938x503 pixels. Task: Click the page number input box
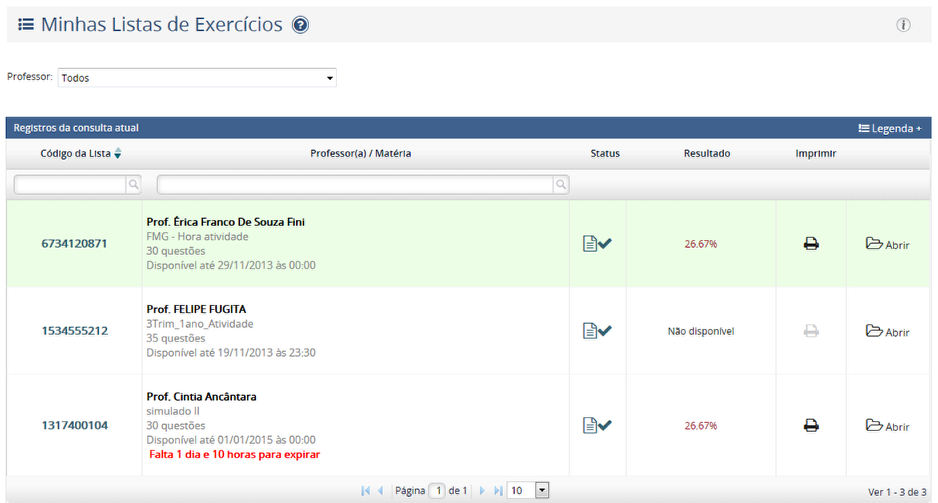click(437, 491)
